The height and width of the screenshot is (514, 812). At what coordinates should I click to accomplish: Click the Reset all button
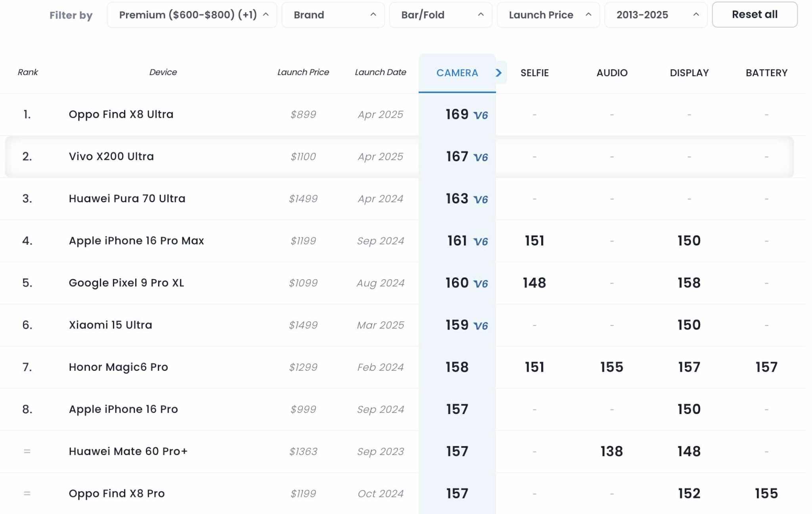pos(755,15)
